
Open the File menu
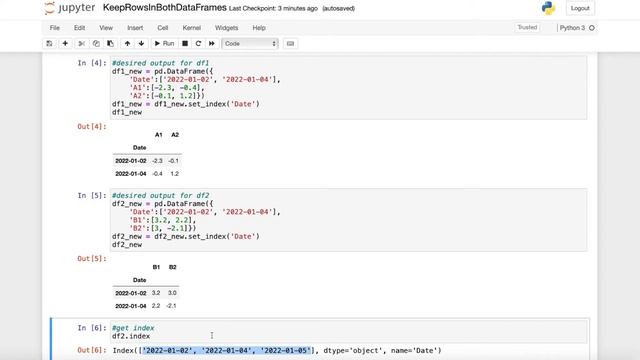click(x=55, y=28)
